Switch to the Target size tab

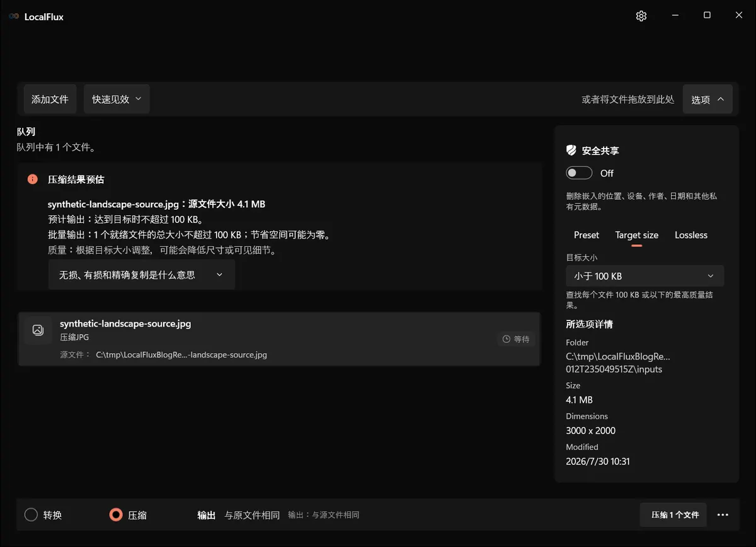click(x=637, y=235)
